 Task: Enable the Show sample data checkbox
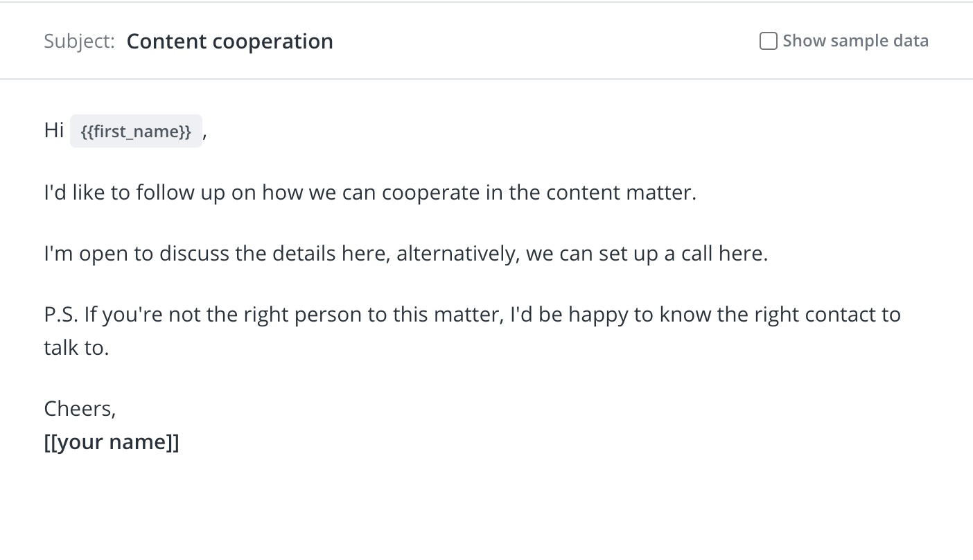[768, 41]
